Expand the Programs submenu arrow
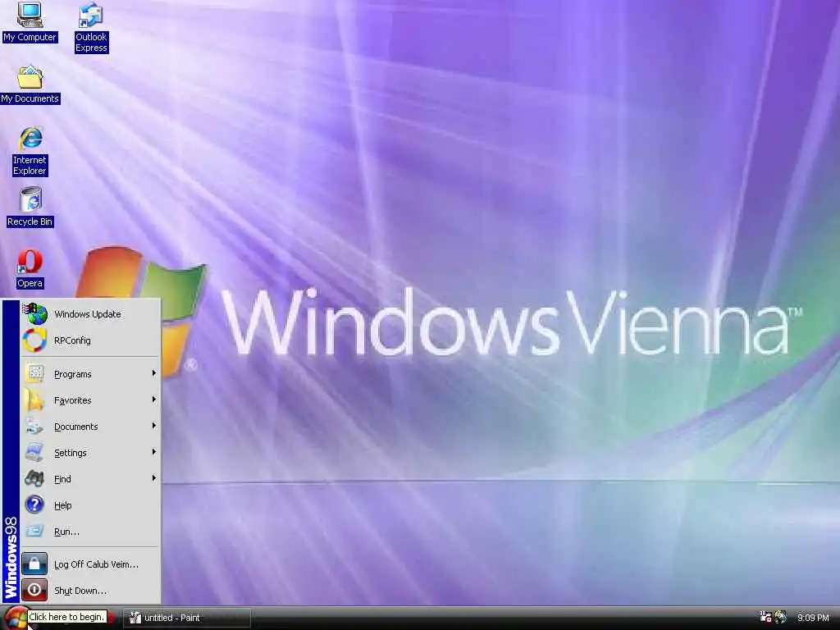Image resolution: width=840 pixels, height=630 pixels. pyautogui.click(x=153, y=373)
